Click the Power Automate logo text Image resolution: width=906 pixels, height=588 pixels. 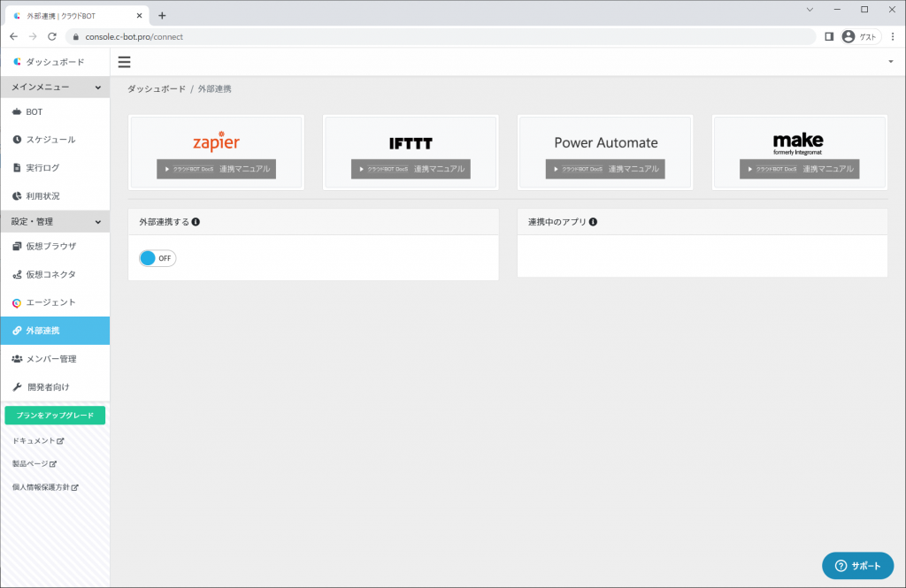(x=605, y=142)
